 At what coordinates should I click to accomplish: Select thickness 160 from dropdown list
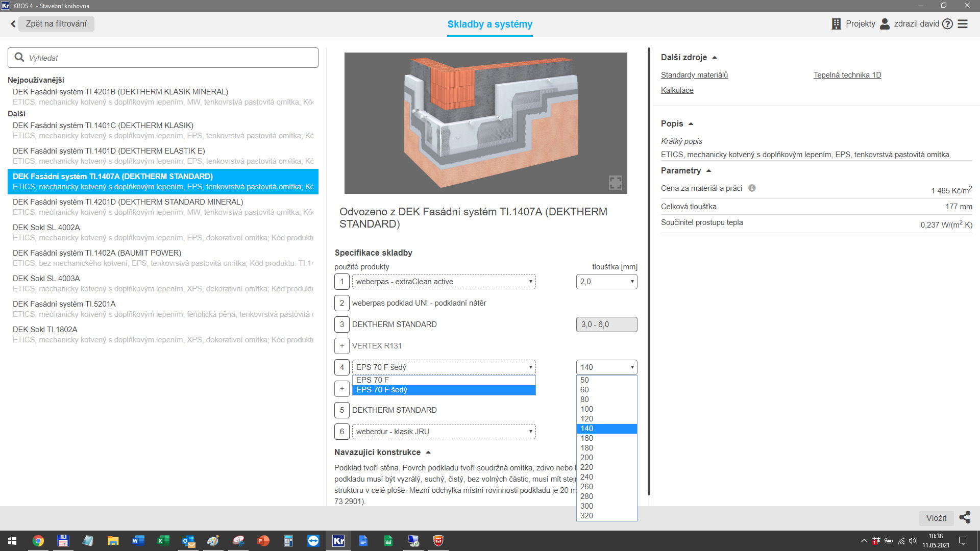[587, 438]
